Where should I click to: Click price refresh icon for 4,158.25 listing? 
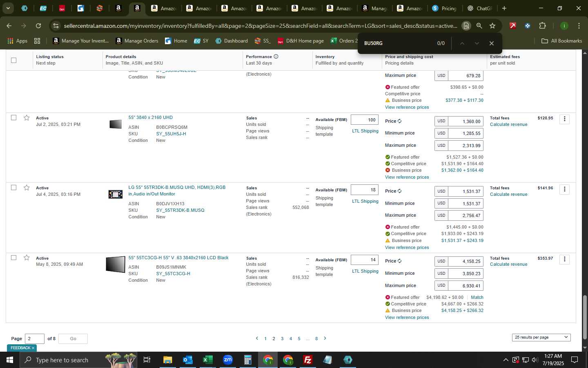399,261
